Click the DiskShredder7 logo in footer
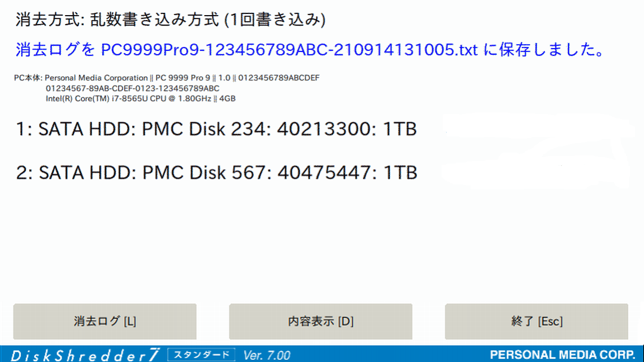The image size is (644, 362). [x=86, y=355]
